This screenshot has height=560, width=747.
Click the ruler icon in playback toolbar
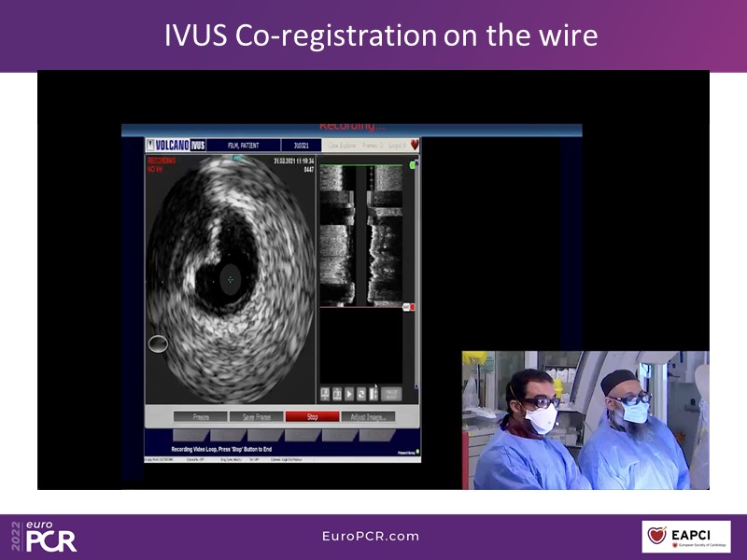click(x=373, y=394)
